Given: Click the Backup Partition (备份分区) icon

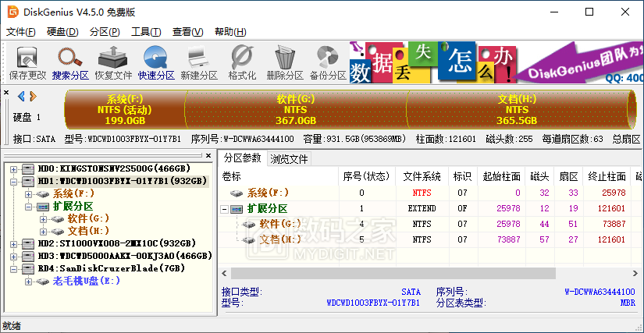Looking at the screenshot, I should click(x=327, y=58).
